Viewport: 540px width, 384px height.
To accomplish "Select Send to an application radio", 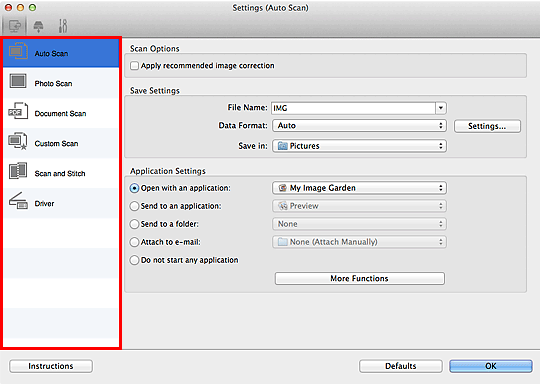I will point(134,206).
